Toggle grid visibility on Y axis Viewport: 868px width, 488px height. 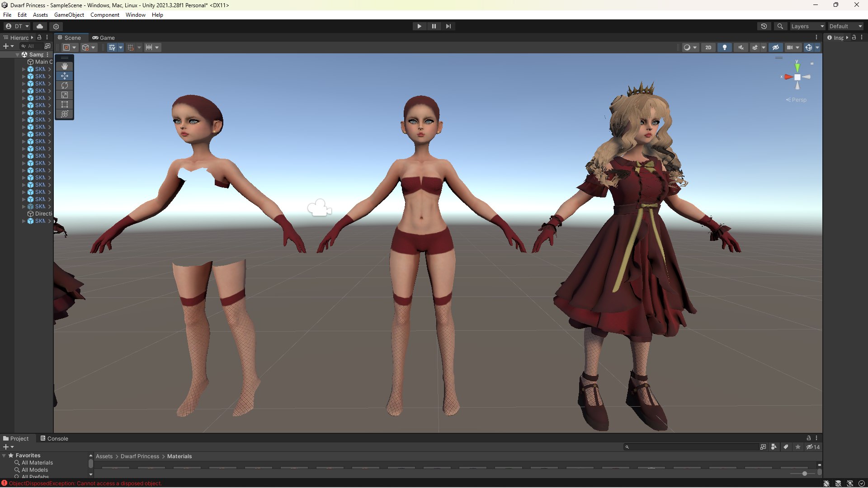pos(112,47)
